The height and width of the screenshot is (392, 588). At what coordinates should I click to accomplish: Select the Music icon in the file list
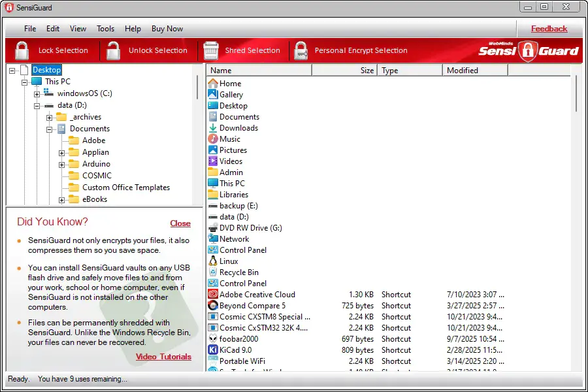pyautogui.click(x=214, y=139)
